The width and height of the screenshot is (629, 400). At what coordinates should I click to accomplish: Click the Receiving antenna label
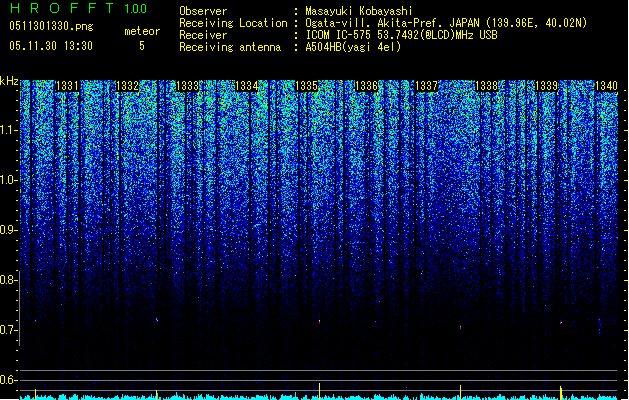click(x=230, y=47)
